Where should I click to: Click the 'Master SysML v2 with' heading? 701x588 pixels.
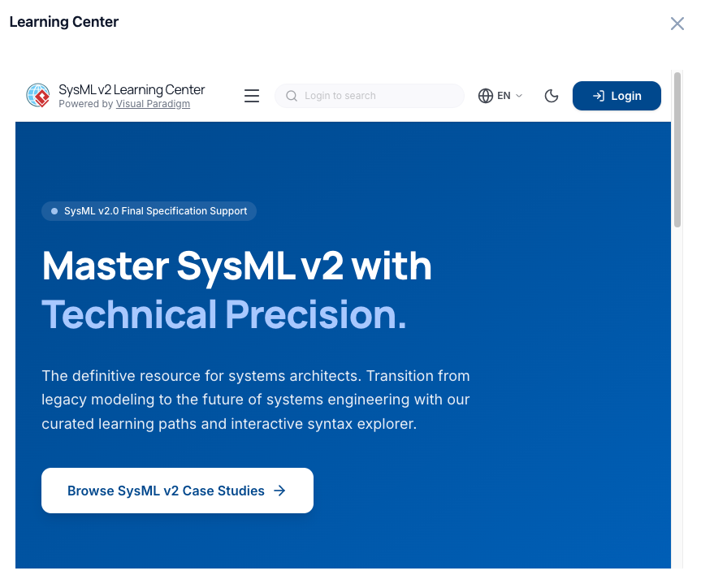tap(236, 266)
